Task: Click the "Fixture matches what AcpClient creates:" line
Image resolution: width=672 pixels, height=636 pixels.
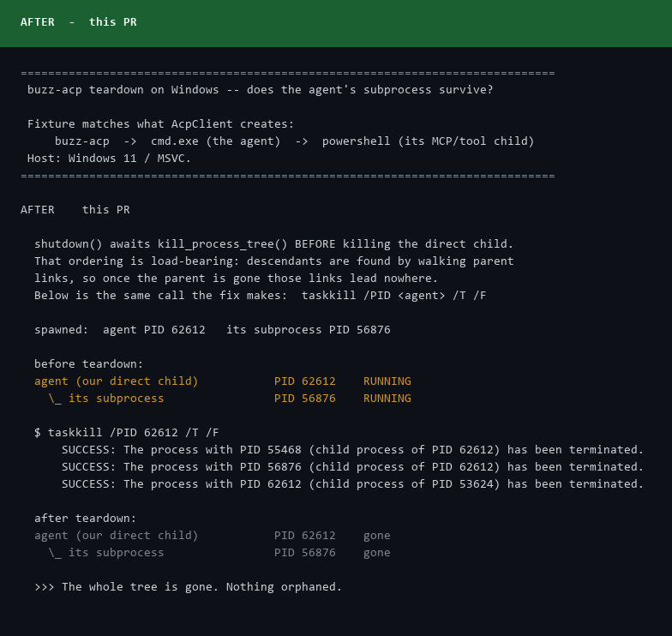Action: (x=161, y=123)
